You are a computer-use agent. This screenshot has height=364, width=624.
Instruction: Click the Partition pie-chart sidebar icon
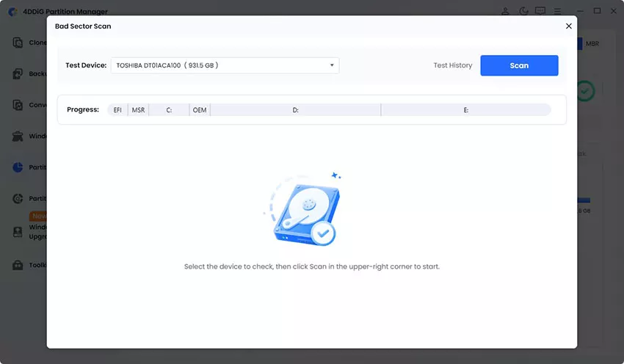pos(18,167)
